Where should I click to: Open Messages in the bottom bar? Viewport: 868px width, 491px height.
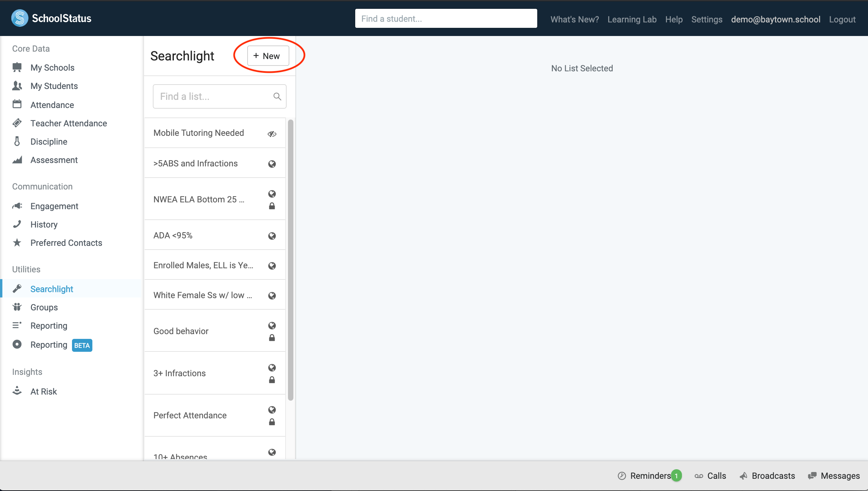834,476
